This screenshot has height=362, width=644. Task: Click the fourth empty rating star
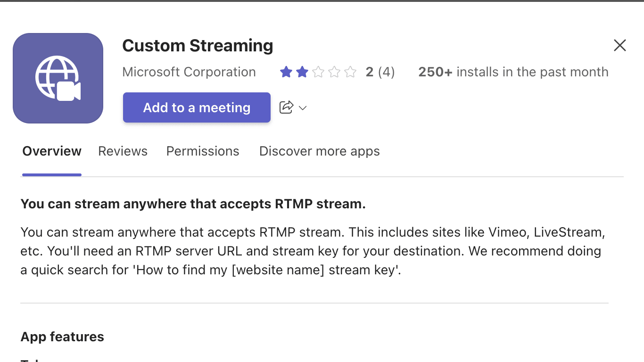pos(334,72)
